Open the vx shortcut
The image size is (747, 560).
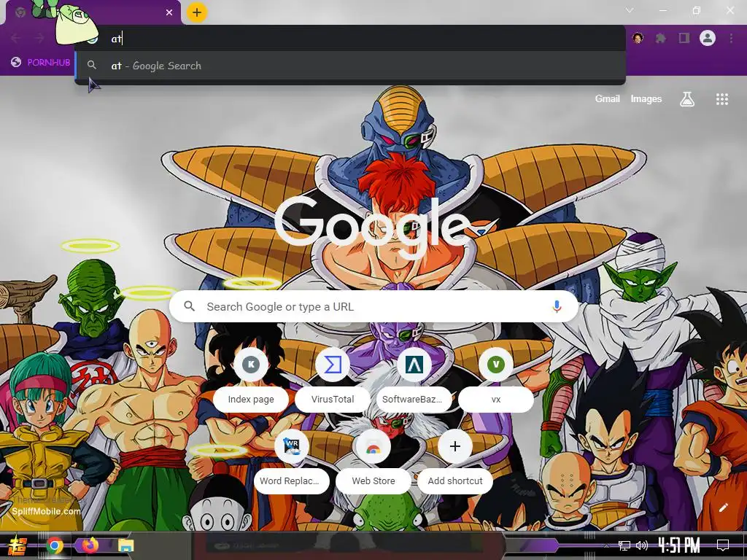[x=496, y=379]
